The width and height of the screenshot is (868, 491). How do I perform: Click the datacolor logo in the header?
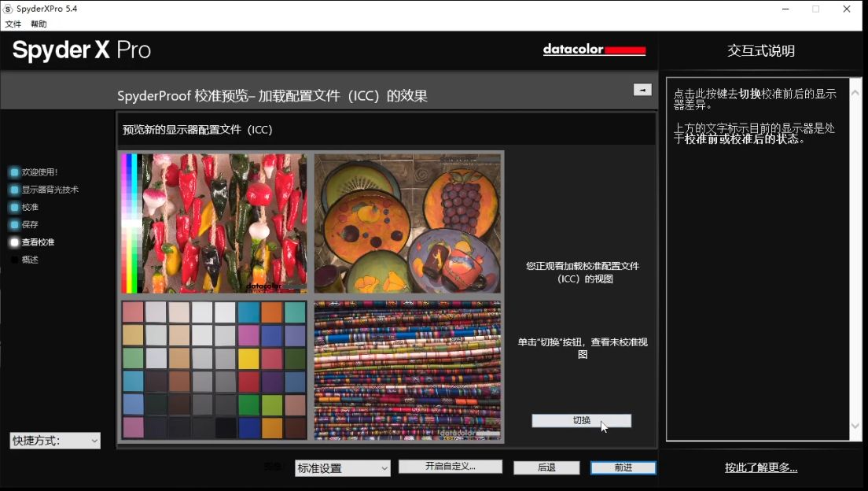point(594,50)
